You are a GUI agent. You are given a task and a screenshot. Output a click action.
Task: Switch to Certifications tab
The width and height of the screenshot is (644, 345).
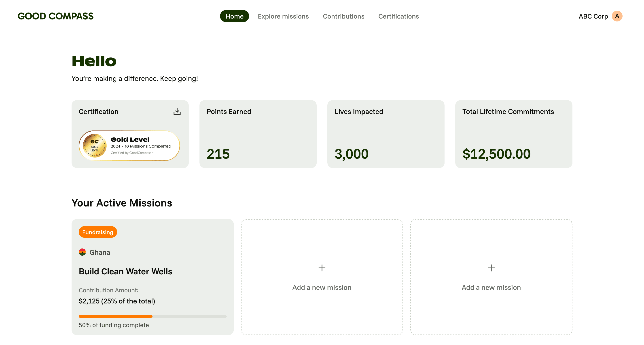[x=398, y=16]
